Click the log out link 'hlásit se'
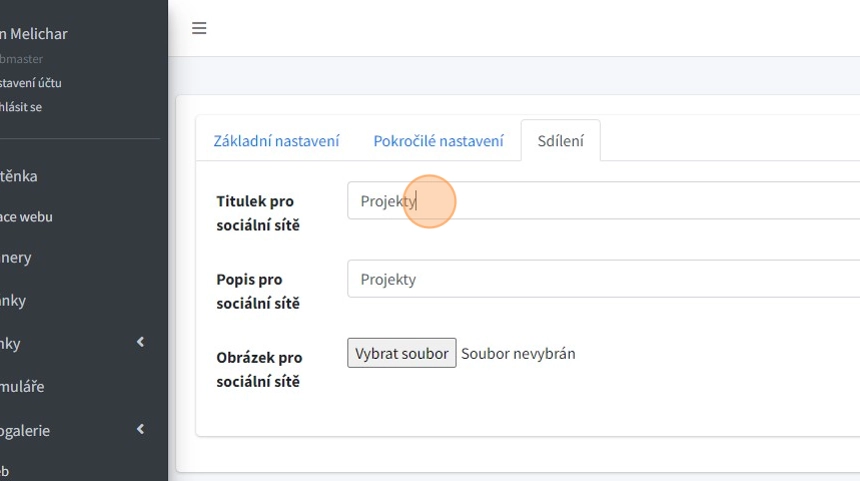 click(21, 107)
